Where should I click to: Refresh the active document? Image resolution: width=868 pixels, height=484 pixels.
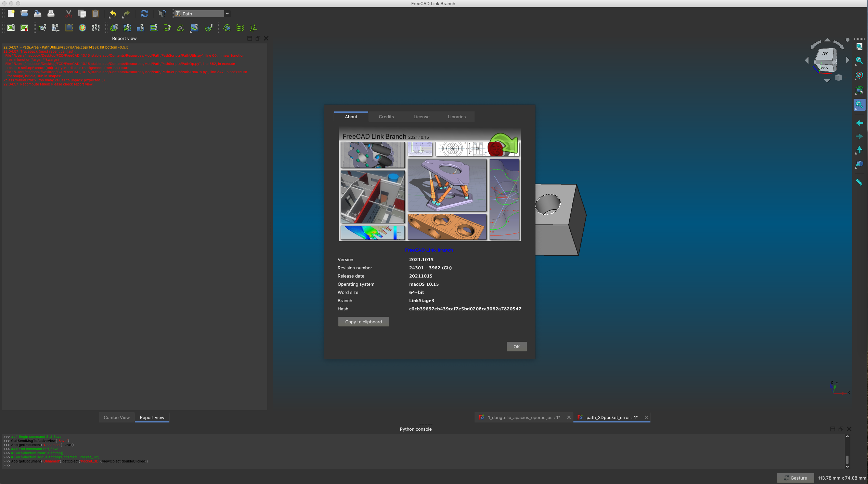[x=144, y=14]
